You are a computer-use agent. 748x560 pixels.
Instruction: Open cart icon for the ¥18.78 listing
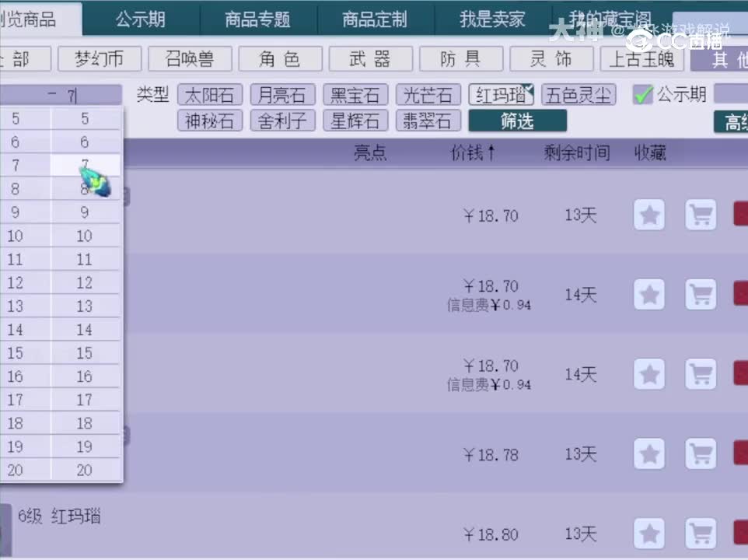pyautogui.click(x=701, y=454)
